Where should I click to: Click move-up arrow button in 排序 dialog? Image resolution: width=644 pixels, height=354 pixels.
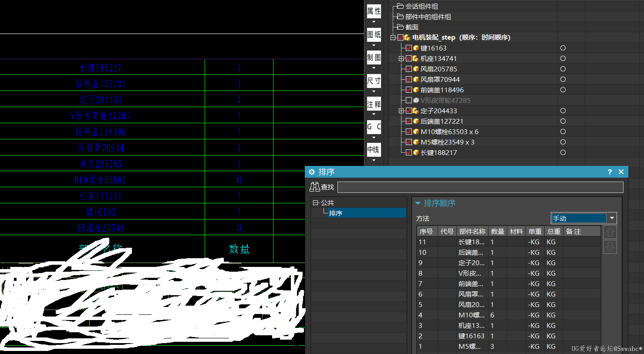coord(610,233)
